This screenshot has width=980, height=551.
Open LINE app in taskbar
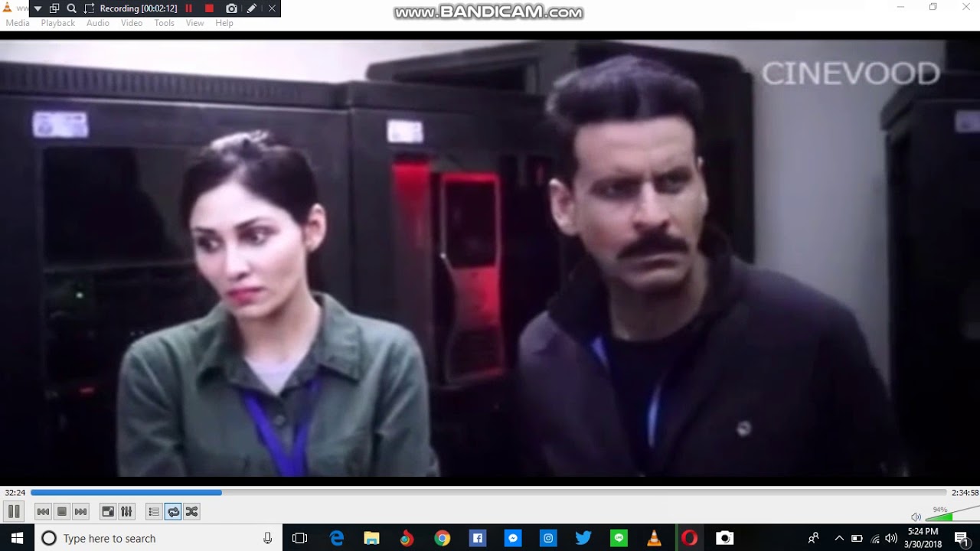(x=619, y=538)
